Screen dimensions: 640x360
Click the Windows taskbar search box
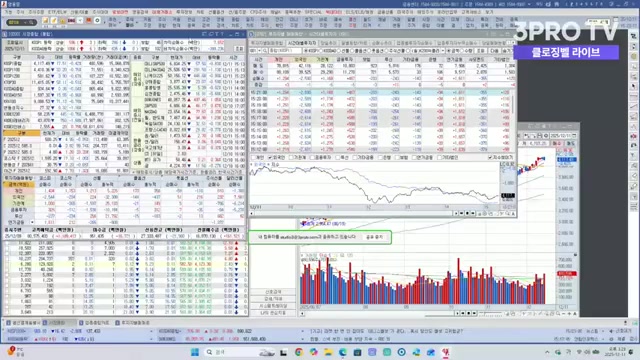tap(239, 352)
